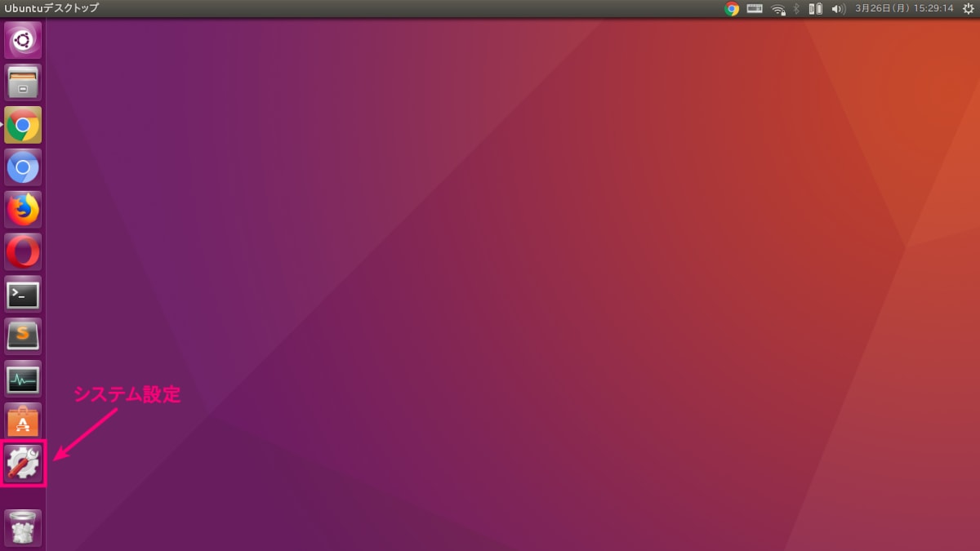Open the battery status indicator
Viewport: 980px width, 551px height.
tap(815, 8)
